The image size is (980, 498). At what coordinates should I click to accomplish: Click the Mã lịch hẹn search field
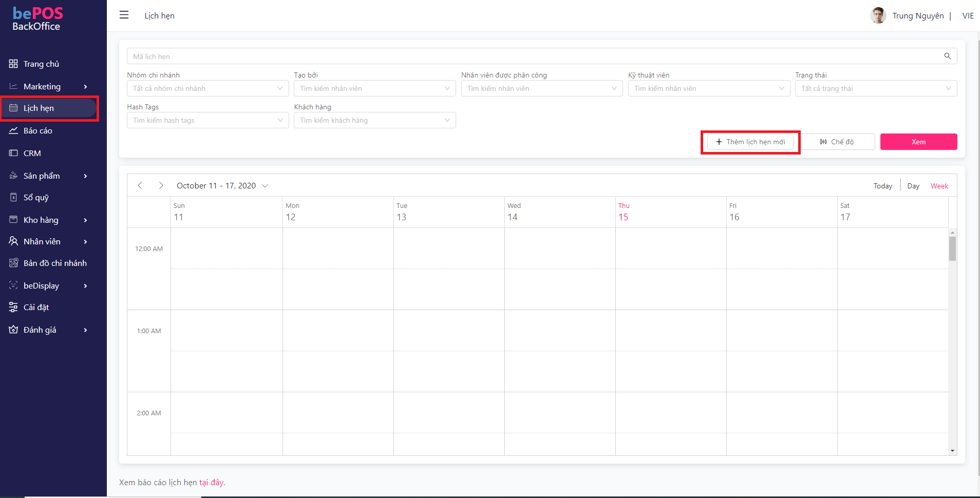click(534, 56)
